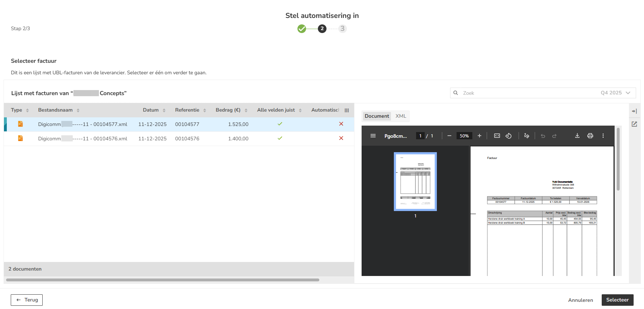Viewport: 644px width, 309px height.
Task: Click the file icon for invoice 00104577
Action: tap(20, 124)
